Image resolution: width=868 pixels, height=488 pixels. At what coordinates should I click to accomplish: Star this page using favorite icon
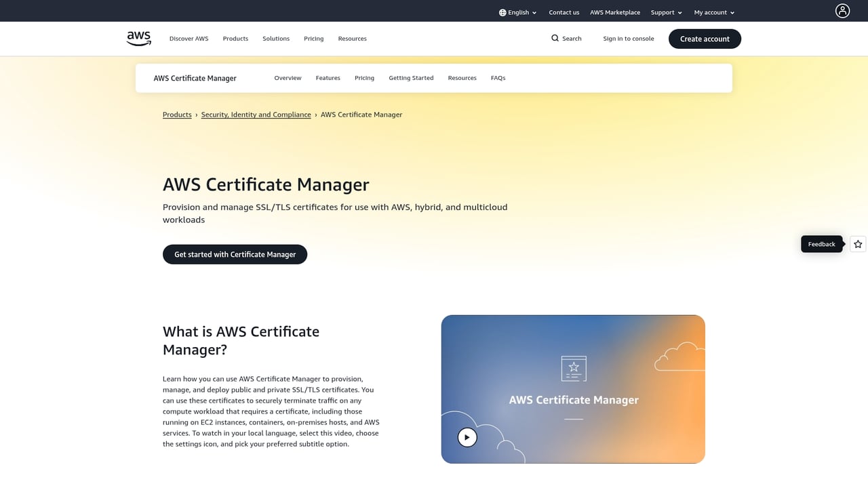pos(857,243)
